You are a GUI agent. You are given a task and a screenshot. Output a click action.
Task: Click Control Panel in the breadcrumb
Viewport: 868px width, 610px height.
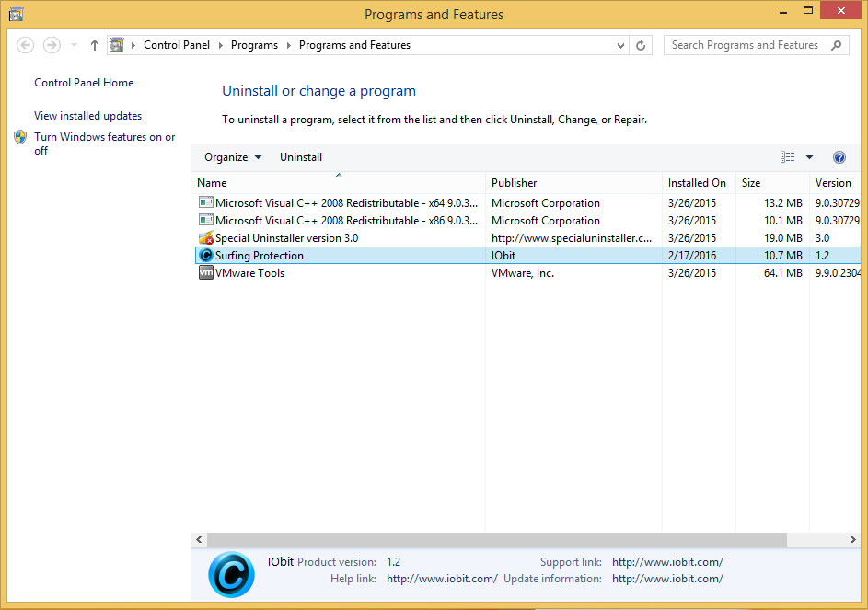[x=177, y=45]
